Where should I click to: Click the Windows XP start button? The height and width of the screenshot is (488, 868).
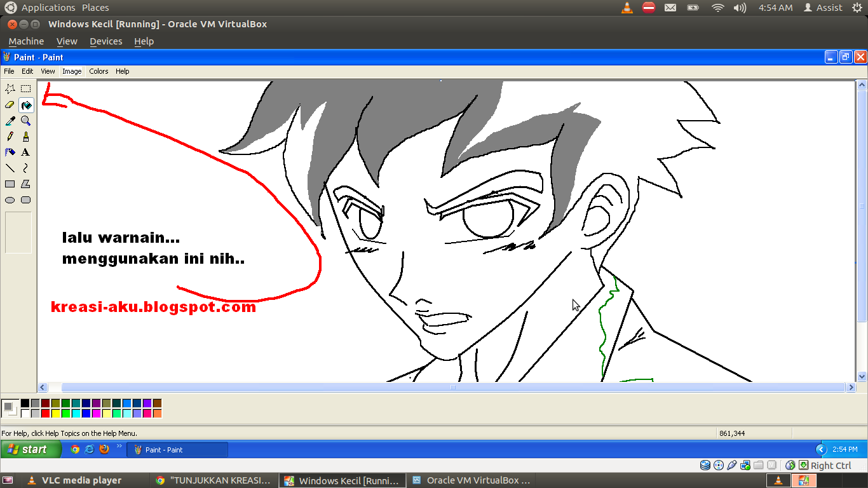point(31,449)
